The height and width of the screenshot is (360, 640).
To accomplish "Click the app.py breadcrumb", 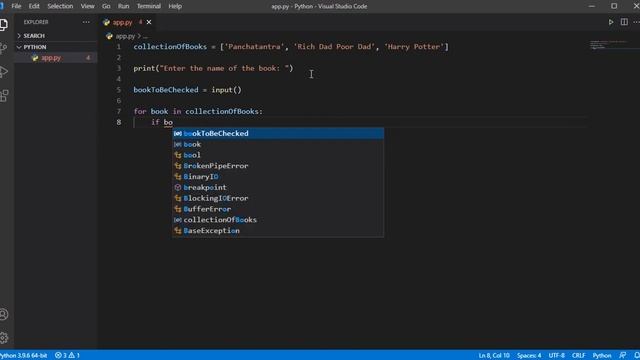I will click(x=125, y=36).
